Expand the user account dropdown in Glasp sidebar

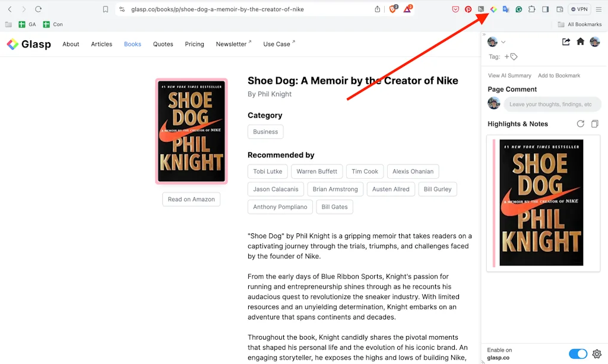pyautogui.click(x=503, y=42)
